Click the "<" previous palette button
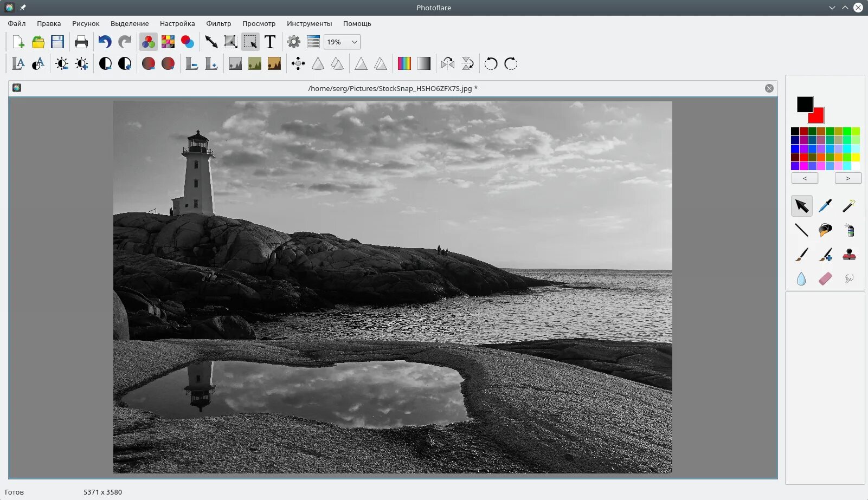Viewport: 868px width, 500px height. [x=805, y=178]
